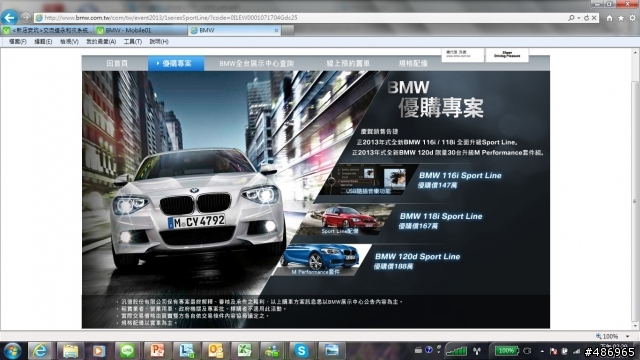
Task: Open the picture viewer taskbar icon
Action: point(332,351)
